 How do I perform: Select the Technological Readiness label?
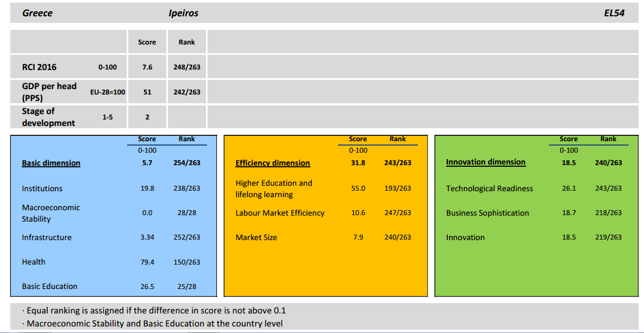[490, 189]
